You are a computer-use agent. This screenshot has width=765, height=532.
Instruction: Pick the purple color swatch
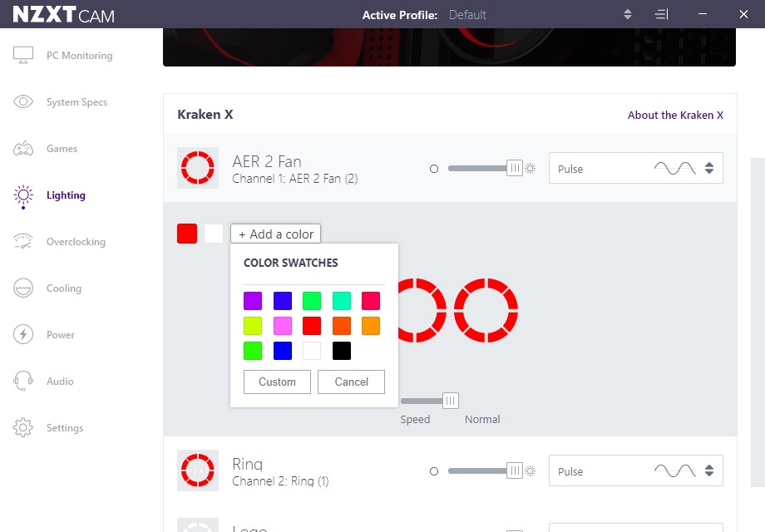coord(253,301)
